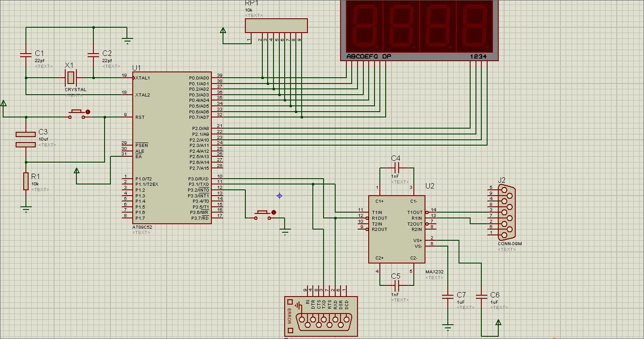Click the 'P0.0/AD0' pin label

coord(199,78)
